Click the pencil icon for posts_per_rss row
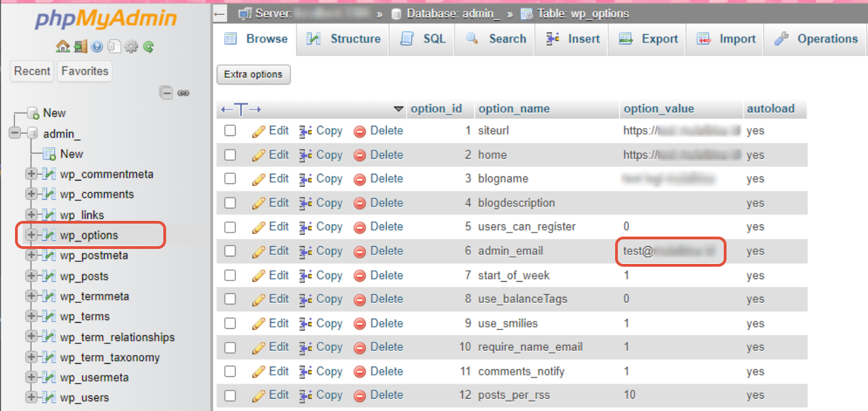868x411 pixels. tap(259, 395)
